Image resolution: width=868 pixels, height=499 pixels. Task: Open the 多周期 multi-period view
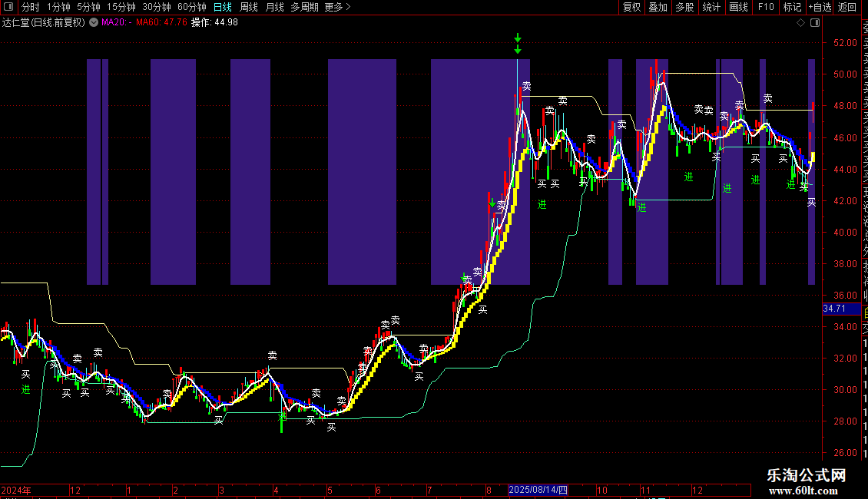pos(304,7)
